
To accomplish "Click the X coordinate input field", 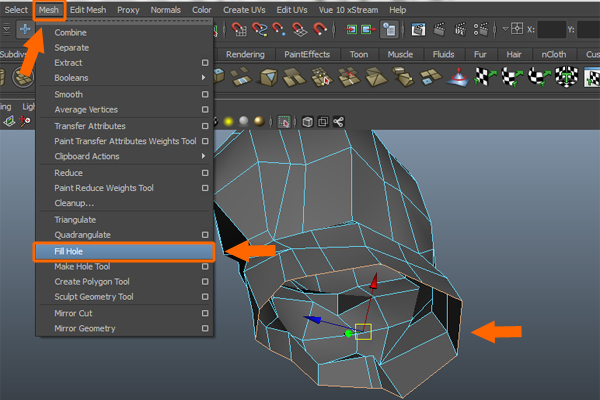I will [551, 29].
